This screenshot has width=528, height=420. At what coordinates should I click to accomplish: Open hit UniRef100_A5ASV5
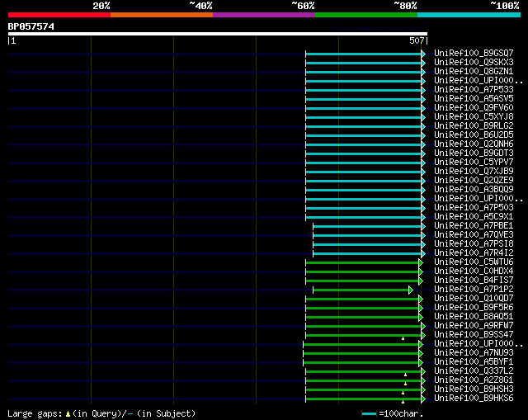point(474,99)
